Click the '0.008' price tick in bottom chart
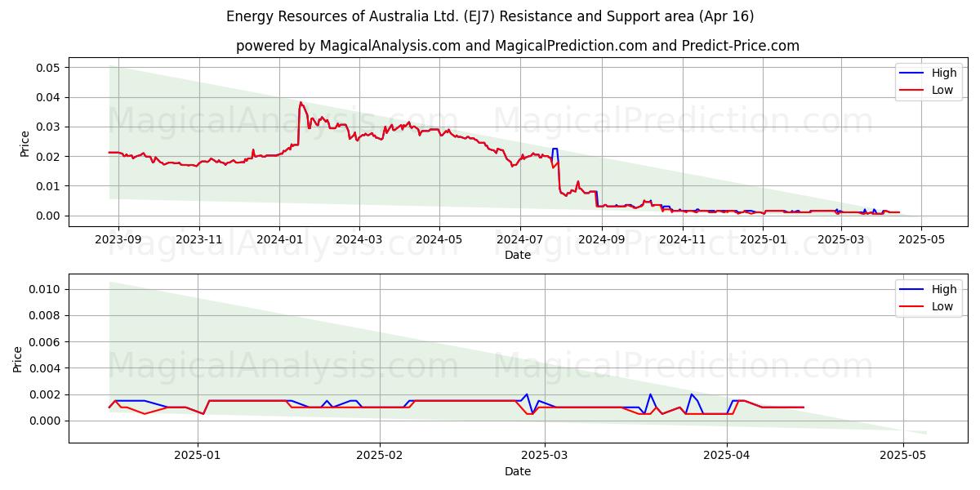Image resolution: width=980 pixels, height=490 pixels. click(44, 315)
